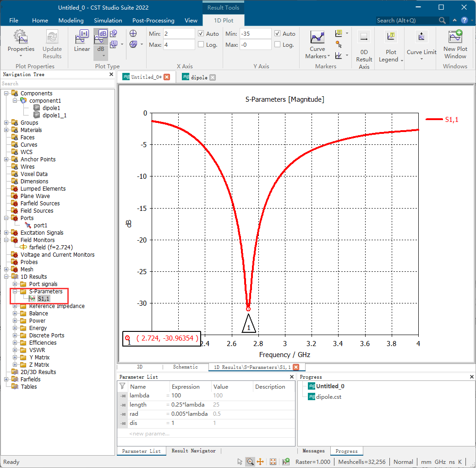
Task: Activate the pan tool in status bar
Action: coord(260,462)
